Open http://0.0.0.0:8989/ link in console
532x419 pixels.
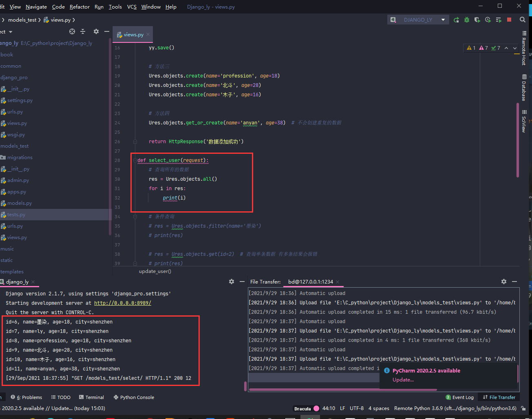tap(123, 303)
